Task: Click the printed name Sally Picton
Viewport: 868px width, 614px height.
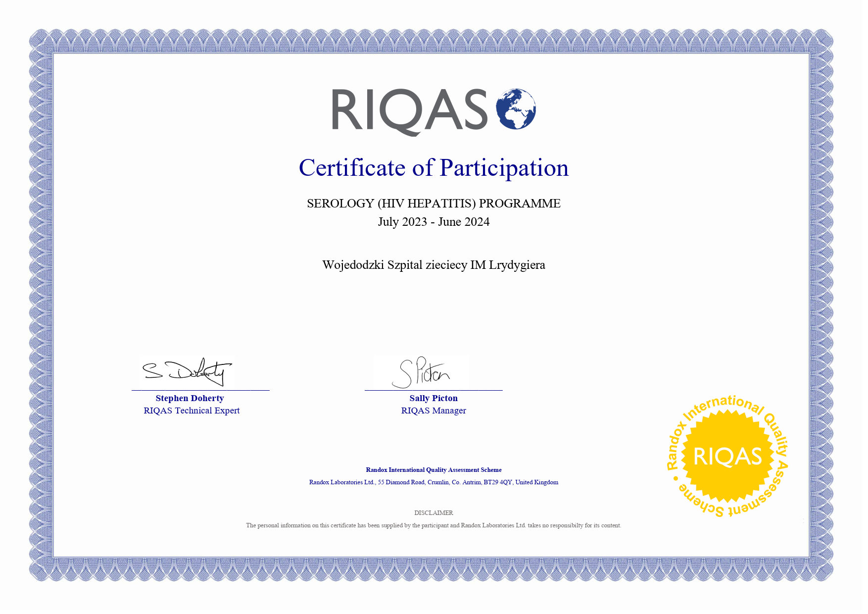Action: [x=434, y=398]
